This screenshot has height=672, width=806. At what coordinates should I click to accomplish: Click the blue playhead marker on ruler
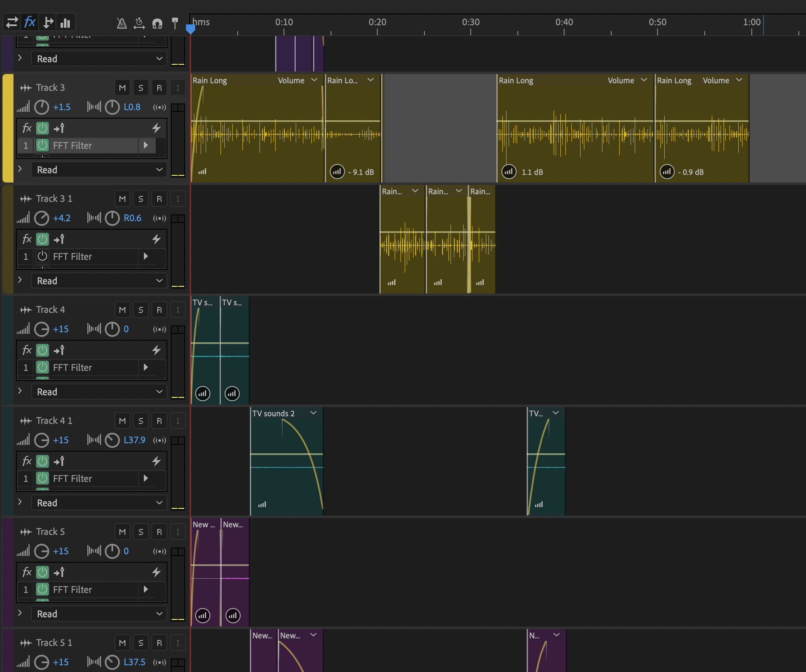(191, 29)
